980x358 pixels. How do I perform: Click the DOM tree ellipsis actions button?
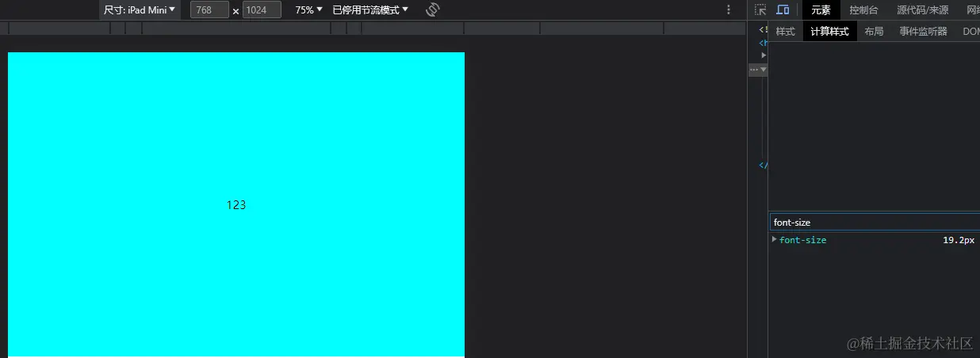[x=753, y=70]
